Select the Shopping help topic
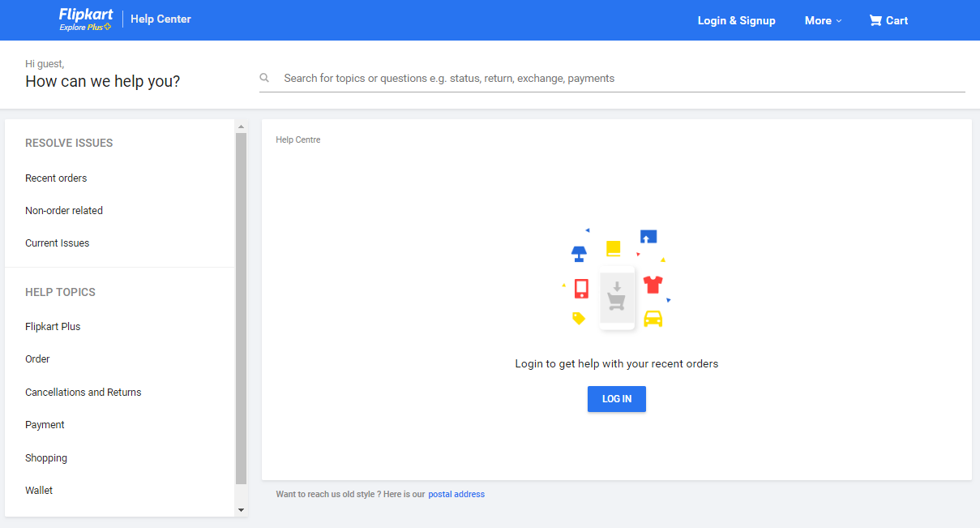This screenshot has width=980, height=528. tap(46, 457)
